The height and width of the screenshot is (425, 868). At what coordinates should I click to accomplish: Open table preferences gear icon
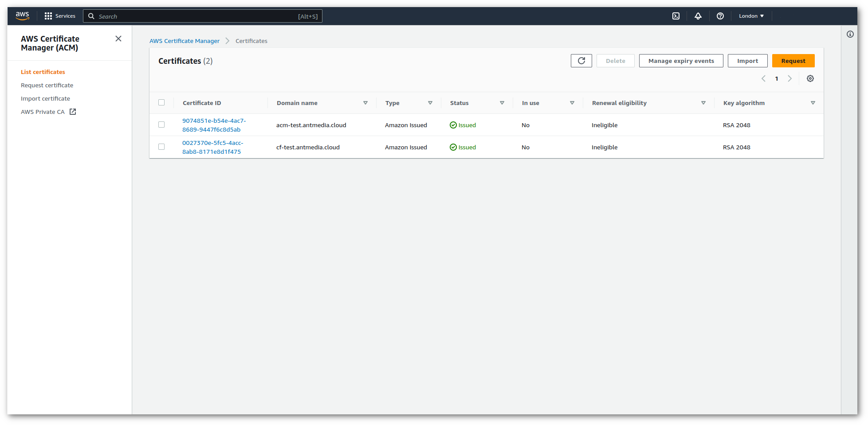click(x=810, y=78)
